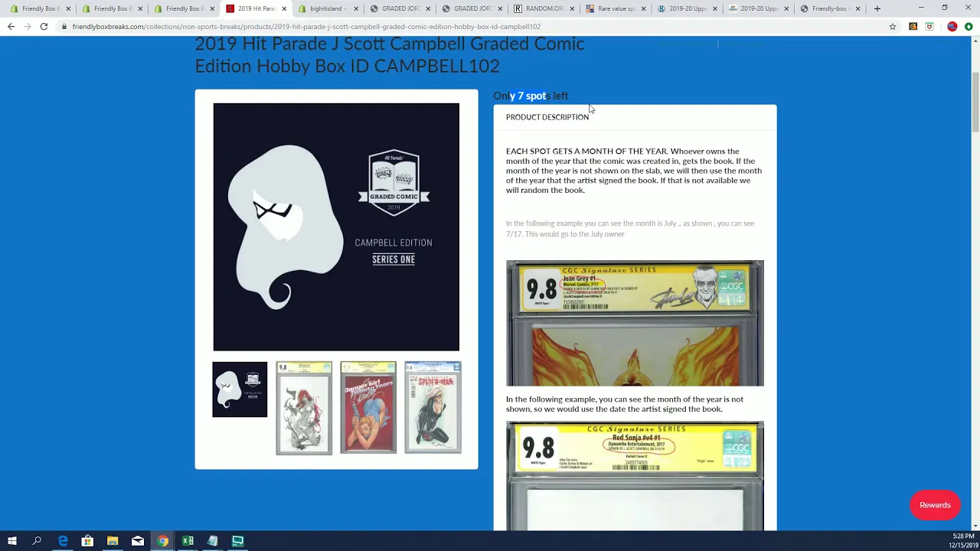The image size is (980, 551).
Task: Open the Rewards button
Action: [935, 505]
